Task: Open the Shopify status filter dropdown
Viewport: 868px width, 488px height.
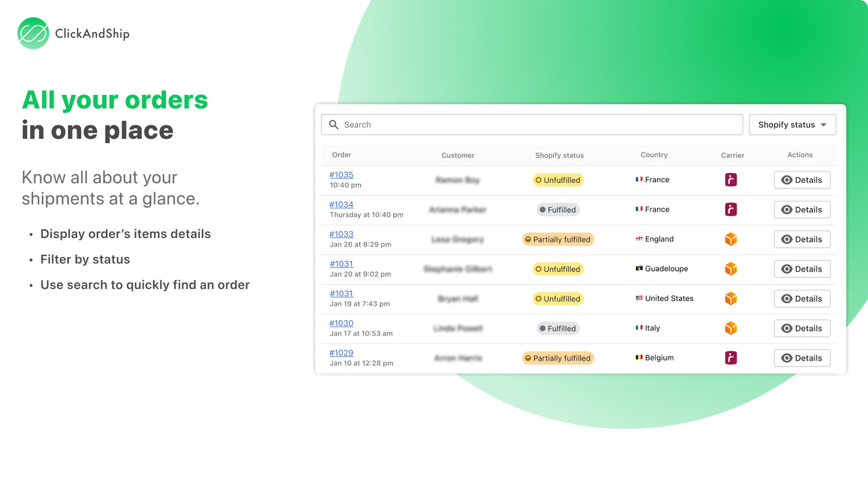Action: pyautogui.click(x=792, y=125)
